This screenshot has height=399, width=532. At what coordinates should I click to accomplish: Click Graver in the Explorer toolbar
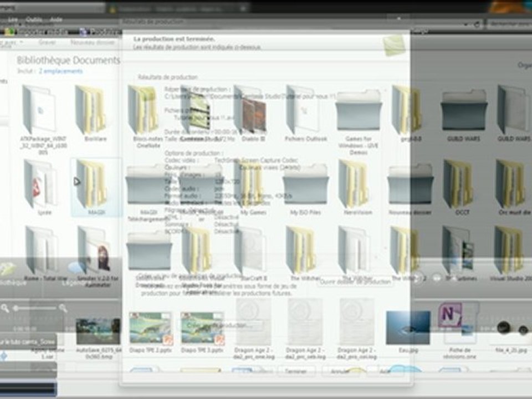point(47,43)
